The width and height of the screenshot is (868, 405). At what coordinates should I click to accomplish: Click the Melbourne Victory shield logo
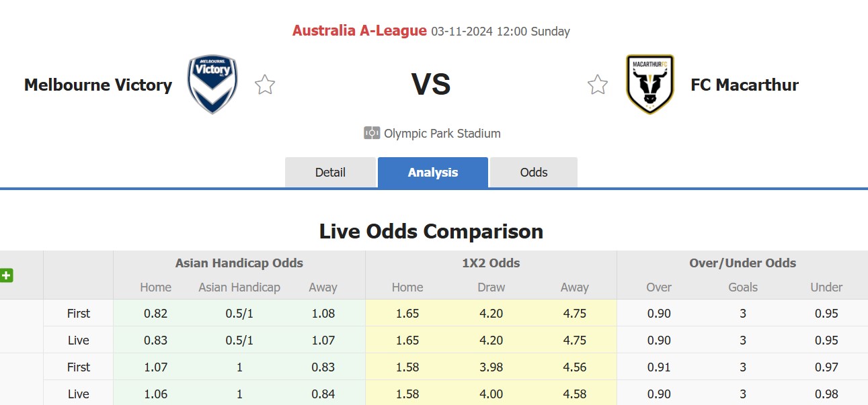tap(212, 83)
